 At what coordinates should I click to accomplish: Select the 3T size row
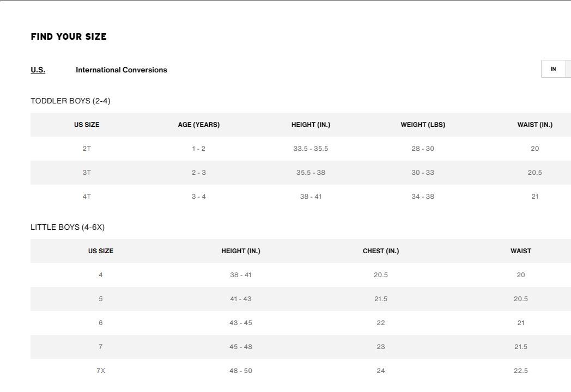[301, 173]
